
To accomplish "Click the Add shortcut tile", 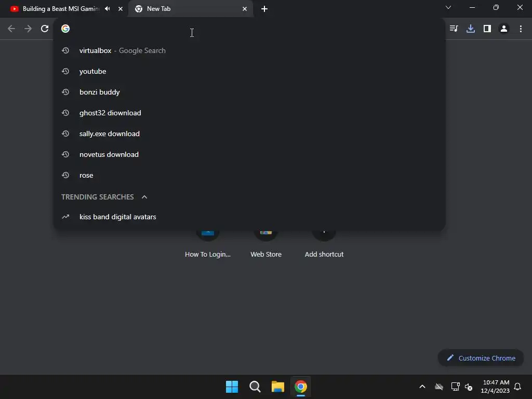I will 324,244.
